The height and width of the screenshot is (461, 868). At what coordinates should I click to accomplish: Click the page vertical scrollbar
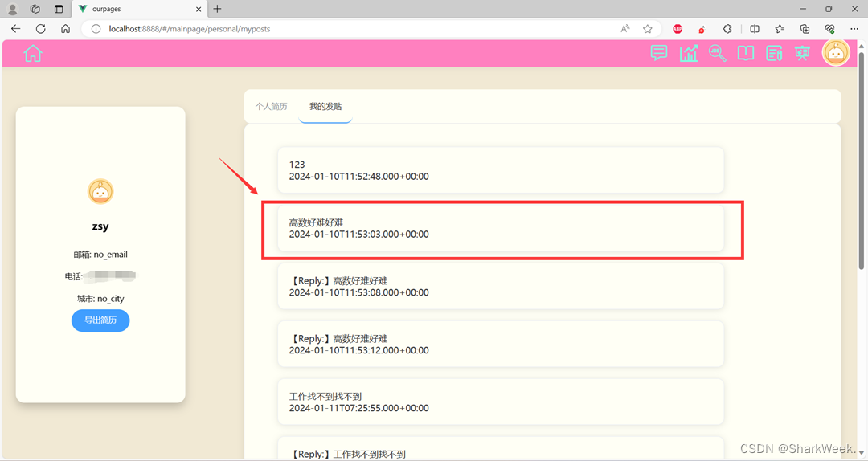862,161
